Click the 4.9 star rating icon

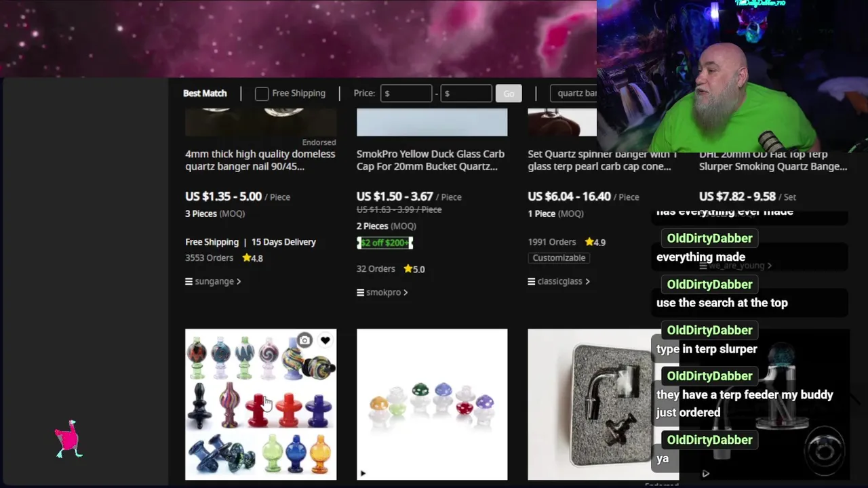(x=590, y=242)
